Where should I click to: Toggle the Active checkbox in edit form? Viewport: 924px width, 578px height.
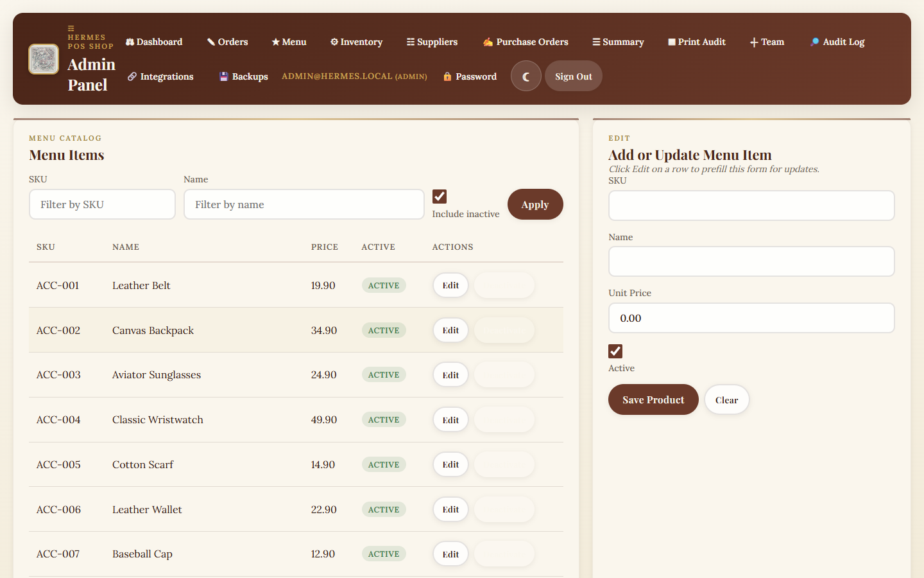pyautogui.click(x=615, y=351)
